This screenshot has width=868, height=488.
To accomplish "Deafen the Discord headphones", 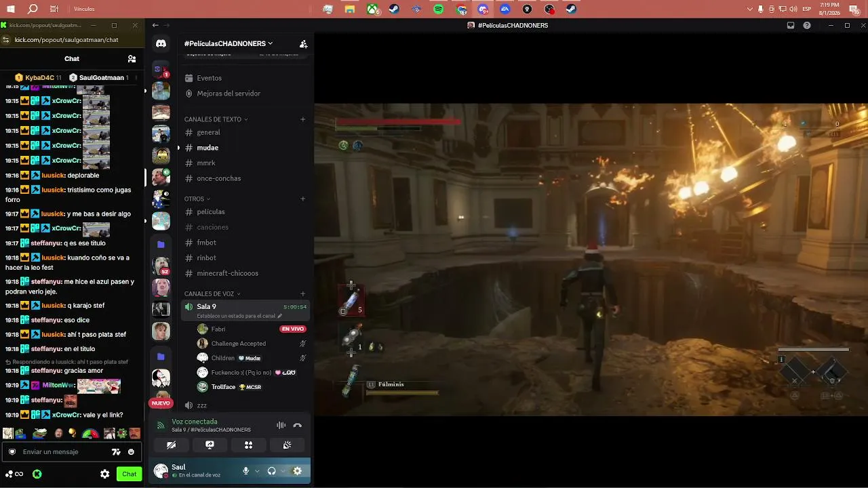I will point(271,471).
